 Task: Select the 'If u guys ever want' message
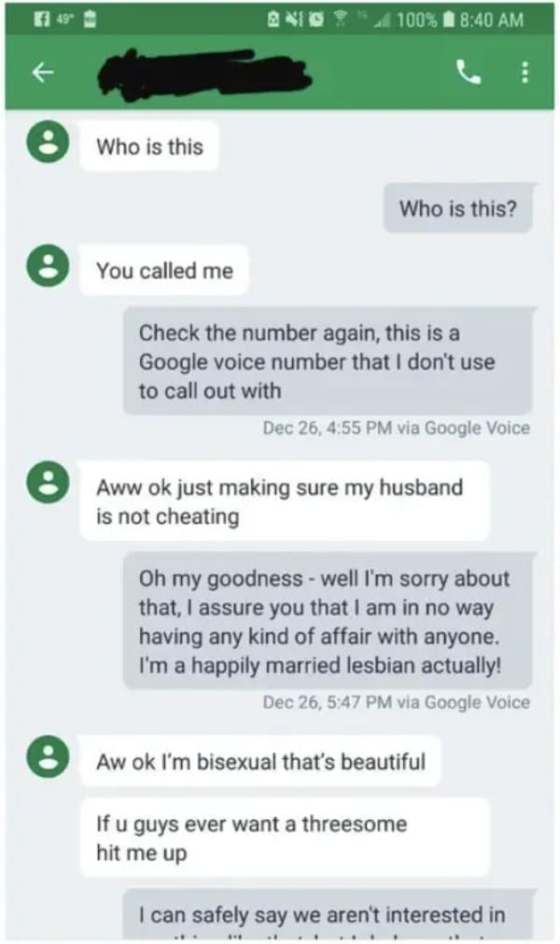tap(285, 838)
